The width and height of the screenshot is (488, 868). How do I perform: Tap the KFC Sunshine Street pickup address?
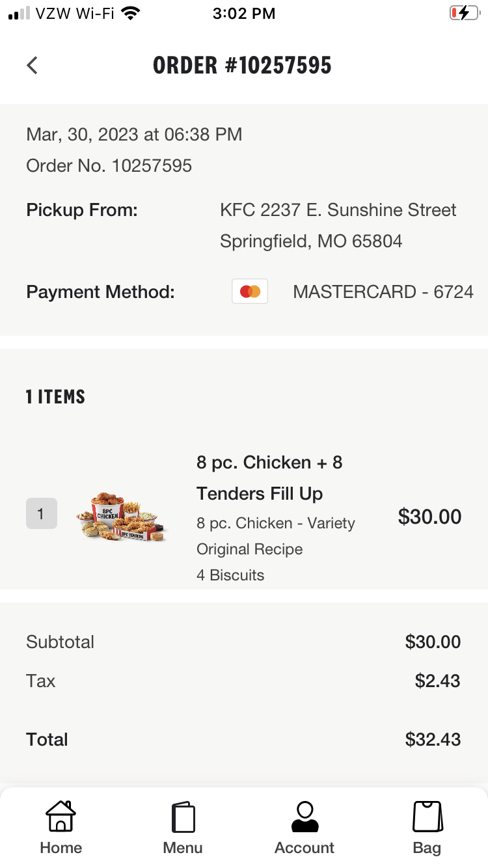pyautogui.click(x=338, y=226)
